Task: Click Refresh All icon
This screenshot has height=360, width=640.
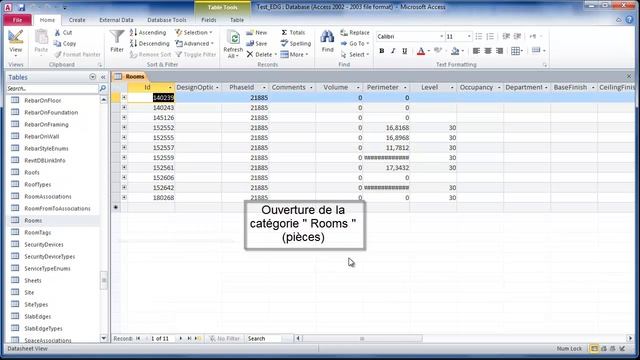Action: click(x=233, y=38)
